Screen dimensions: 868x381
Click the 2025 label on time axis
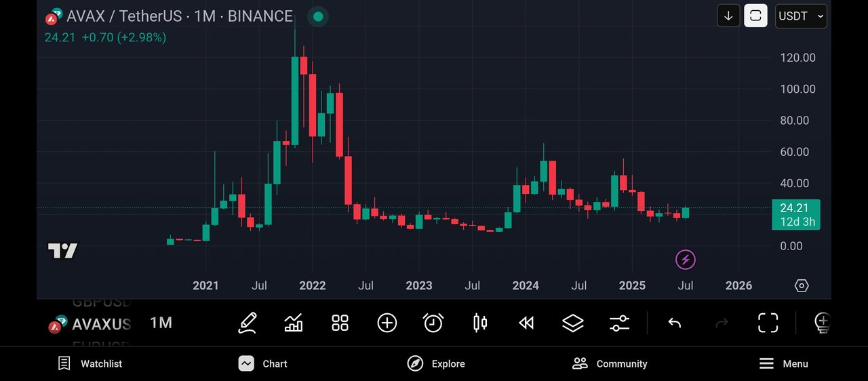click(x=632, y=285)
